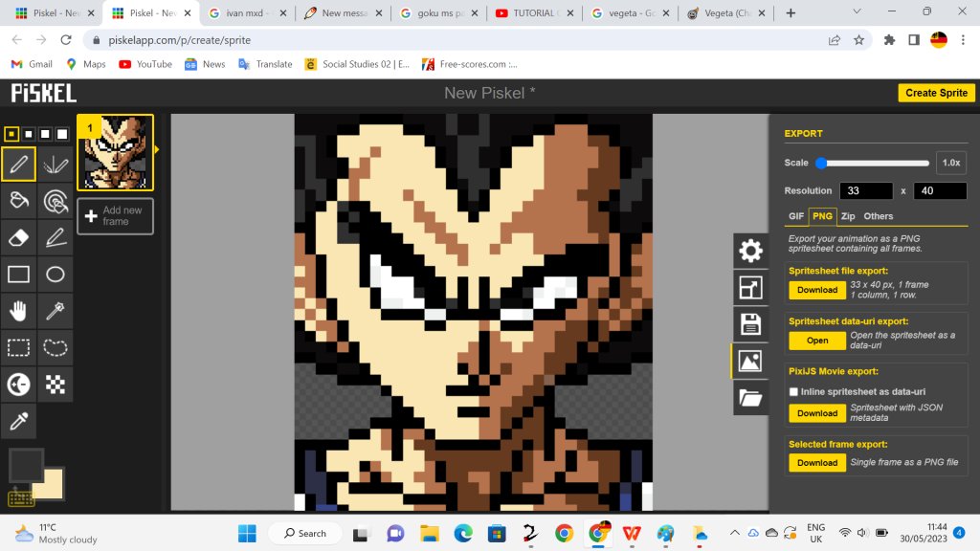The height and width of the screenshot is (551, 980).
Task: Download the spritesheet file export
Action: tap(817, 290)
